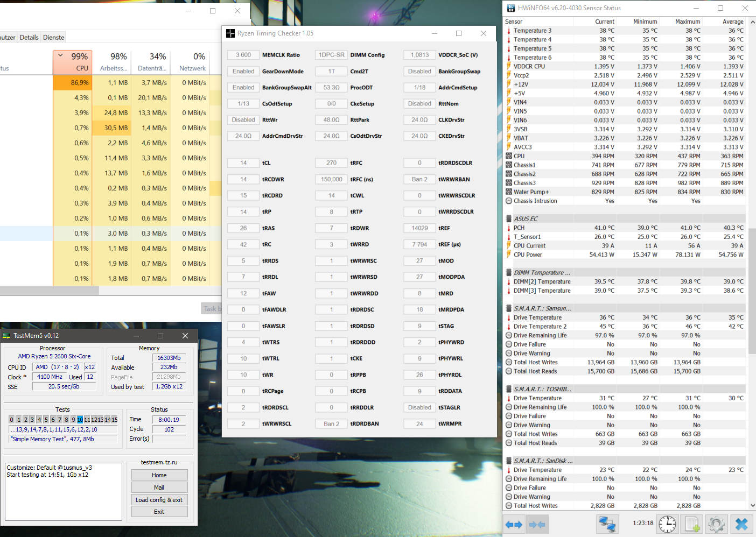Click the Mail button in TestMem5
756x537 pixels.
tap(159, 487)
